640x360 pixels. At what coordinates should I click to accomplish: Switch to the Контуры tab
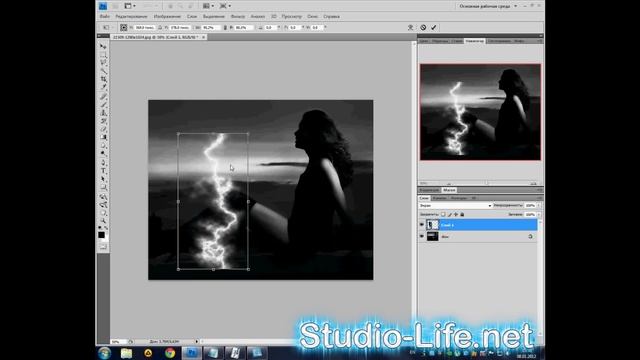tap(459, 198)
